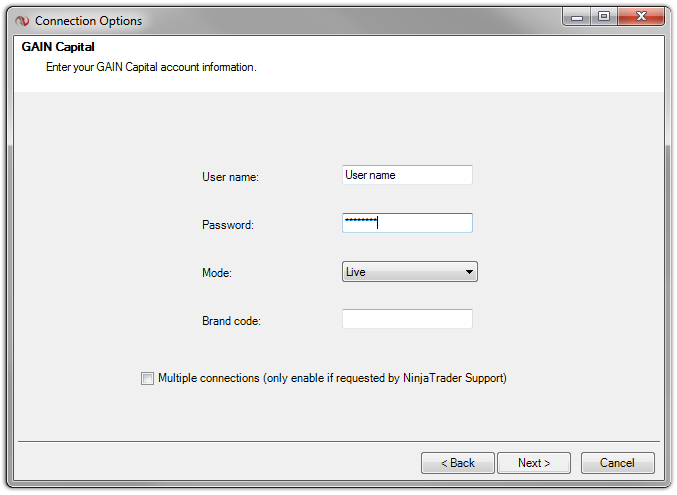Minimize the Connection Options window
This screenshot has height=495, width=677.
coord(577,17)
